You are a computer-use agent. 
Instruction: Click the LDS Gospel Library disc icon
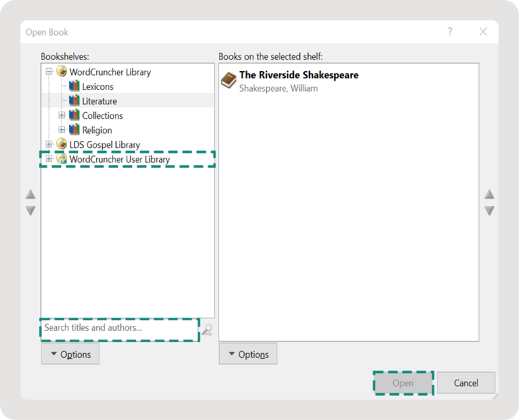click(x=61, y=144)
